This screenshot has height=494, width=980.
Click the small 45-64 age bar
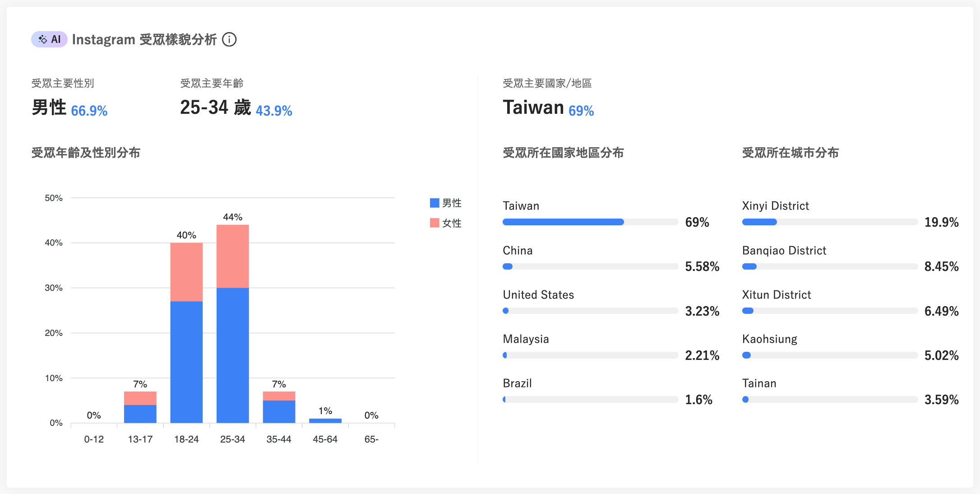(x=325, y=421)
